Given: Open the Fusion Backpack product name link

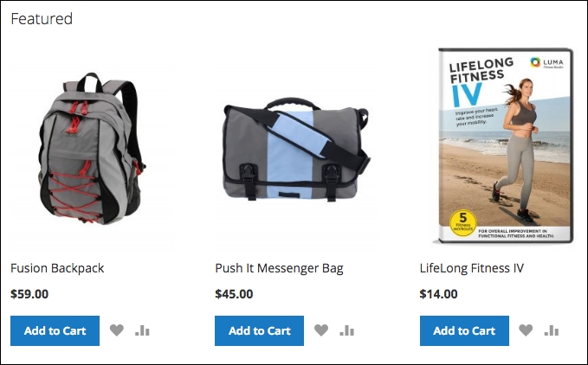Looking at the screenshot, I should point(57,268).
